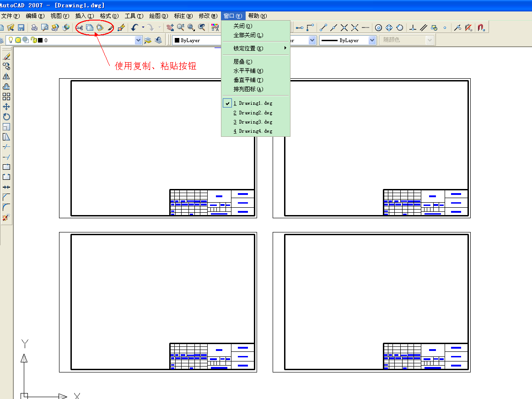Select the Rotate tool
Screen dimensions: 532x399
6,117
